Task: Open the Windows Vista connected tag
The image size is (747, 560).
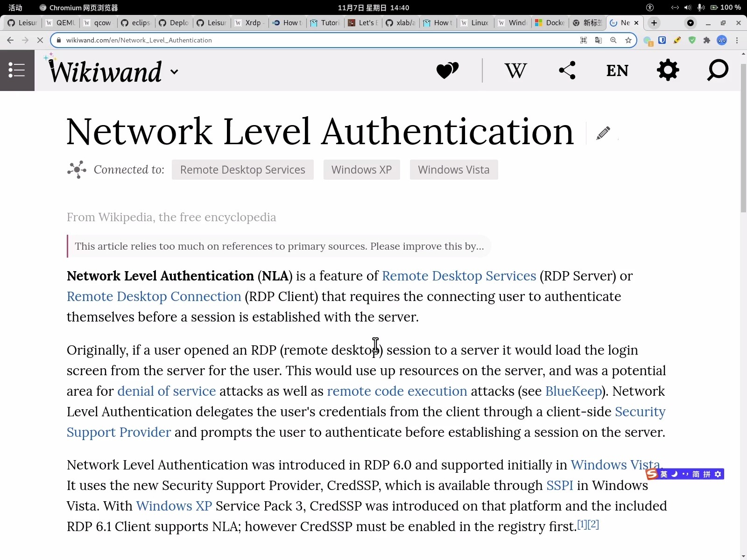Action: pyautogui.click(x=454, y=170)
